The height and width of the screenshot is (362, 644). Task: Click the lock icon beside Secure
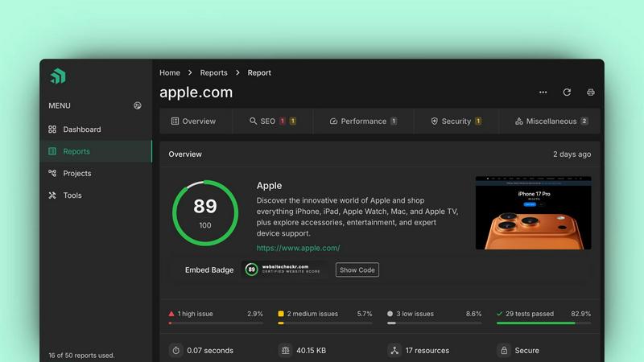click(x=504, y=351)
